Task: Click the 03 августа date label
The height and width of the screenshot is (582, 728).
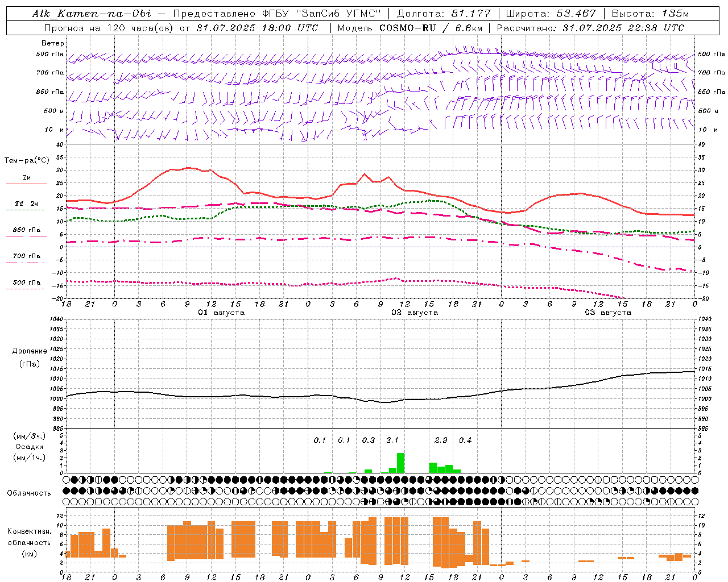Action: click(608, 313)
